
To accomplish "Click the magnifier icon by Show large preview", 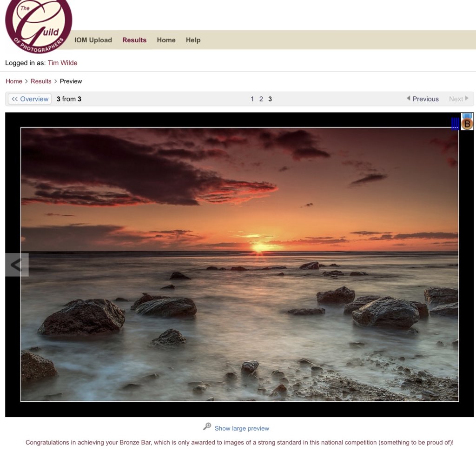I will coord(207,426).
